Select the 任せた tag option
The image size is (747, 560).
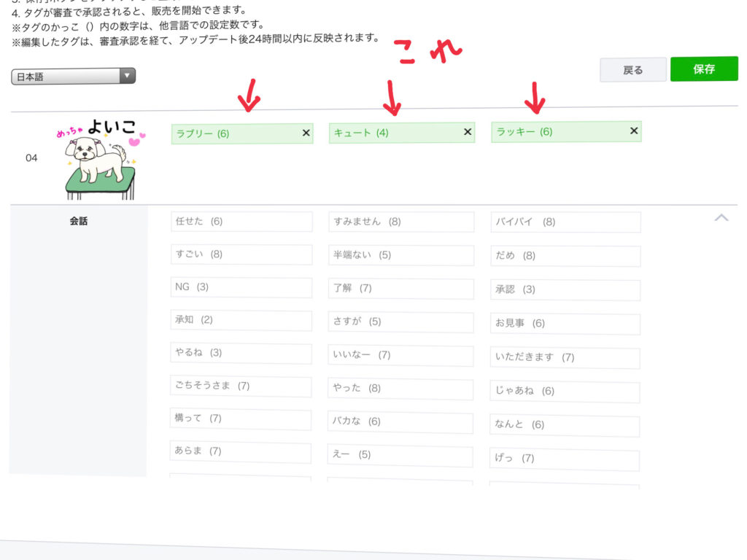coord(241,222)
